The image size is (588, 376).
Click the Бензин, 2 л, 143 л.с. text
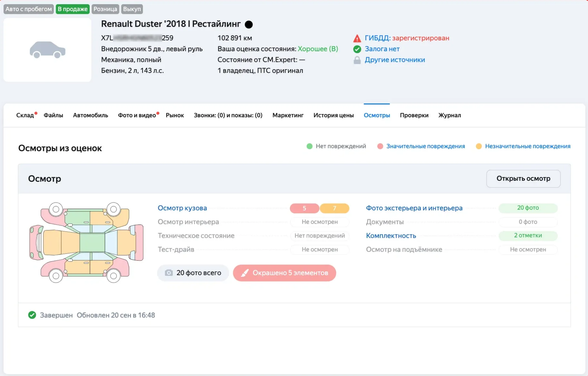[132, 71]
